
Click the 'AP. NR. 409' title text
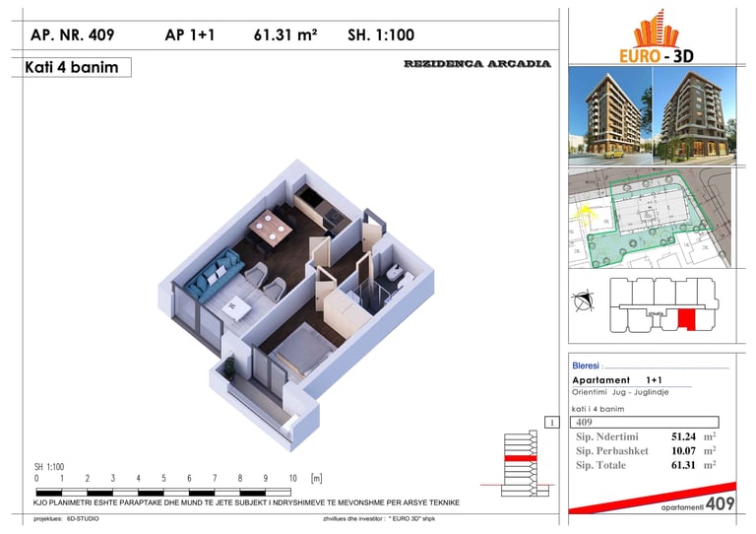72,34
